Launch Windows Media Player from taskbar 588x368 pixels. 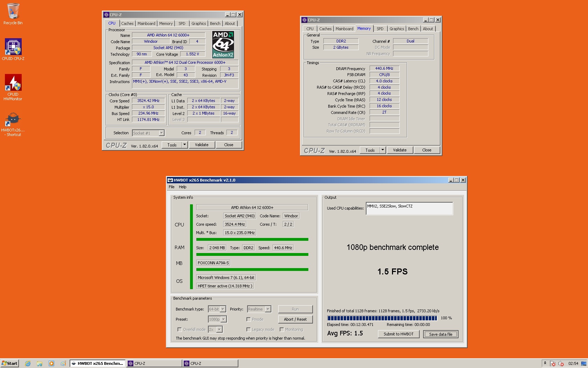point(51,363)
